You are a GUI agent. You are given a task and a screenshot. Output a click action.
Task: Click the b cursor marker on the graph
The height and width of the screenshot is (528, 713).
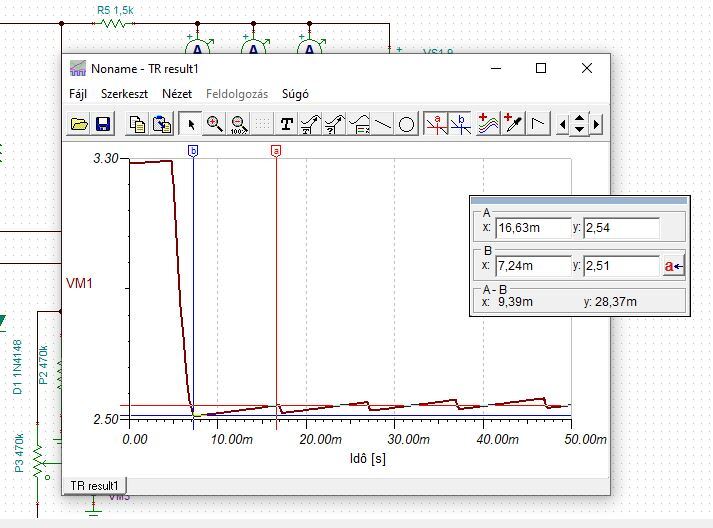pos(193,151)
